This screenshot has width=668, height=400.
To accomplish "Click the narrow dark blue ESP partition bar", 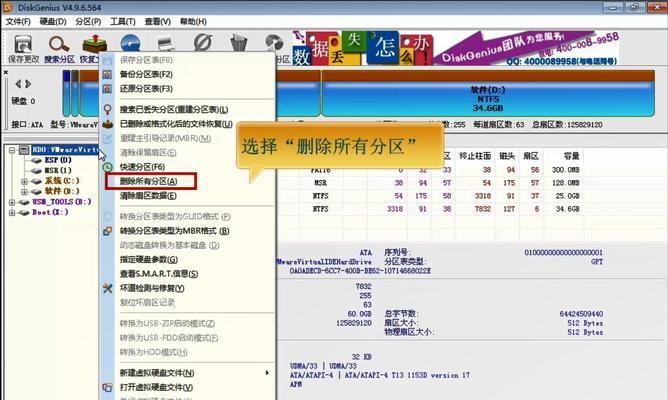I will pos(66,94).
